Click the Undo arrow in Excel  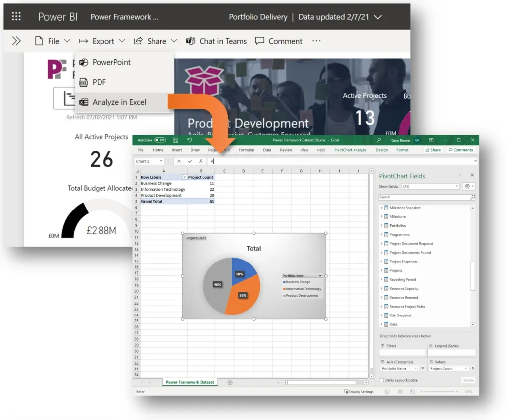coord(189,140)
